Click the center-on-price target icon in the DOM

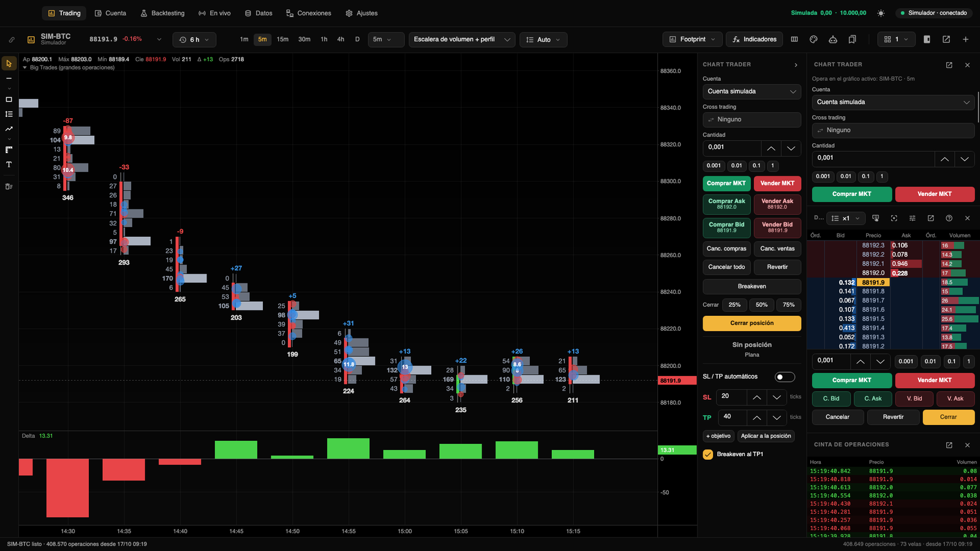pyautogui.click(x=894, y=218)
